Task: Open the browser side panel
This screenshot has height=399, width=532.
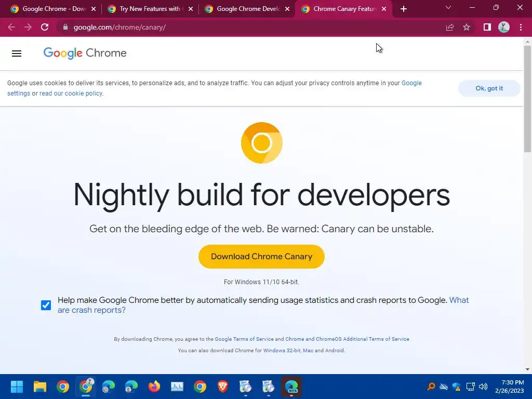Action: click(x=487, y=27)
